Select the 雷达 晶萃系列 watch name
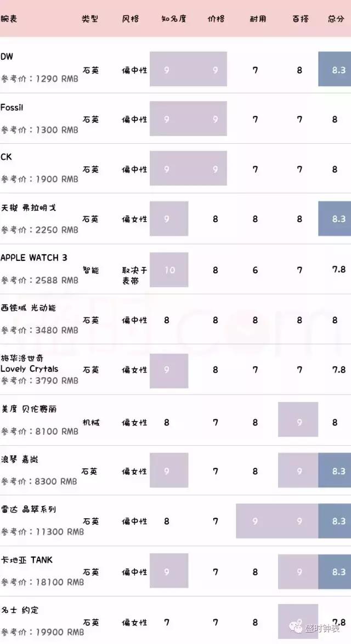 [x=28, y=509]
